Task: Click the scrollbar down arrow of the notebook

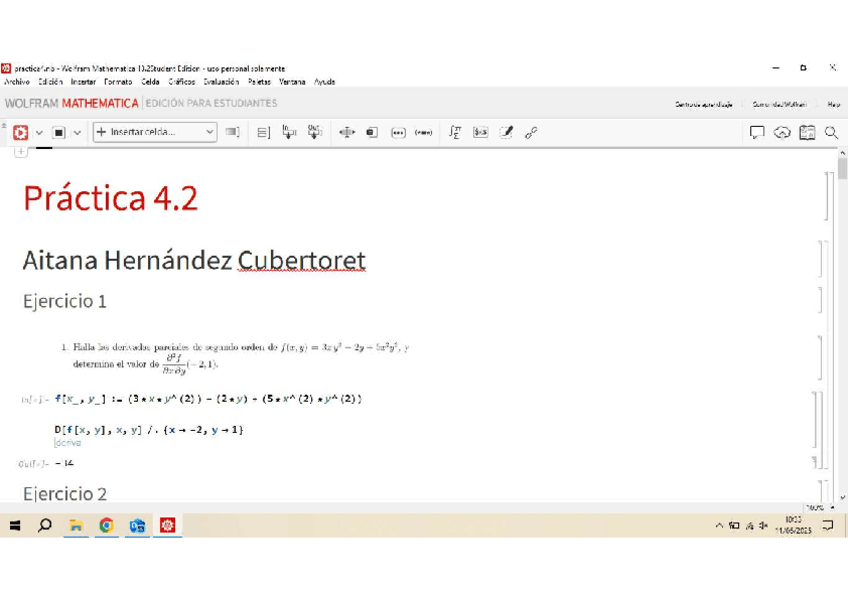Action: 843,497
